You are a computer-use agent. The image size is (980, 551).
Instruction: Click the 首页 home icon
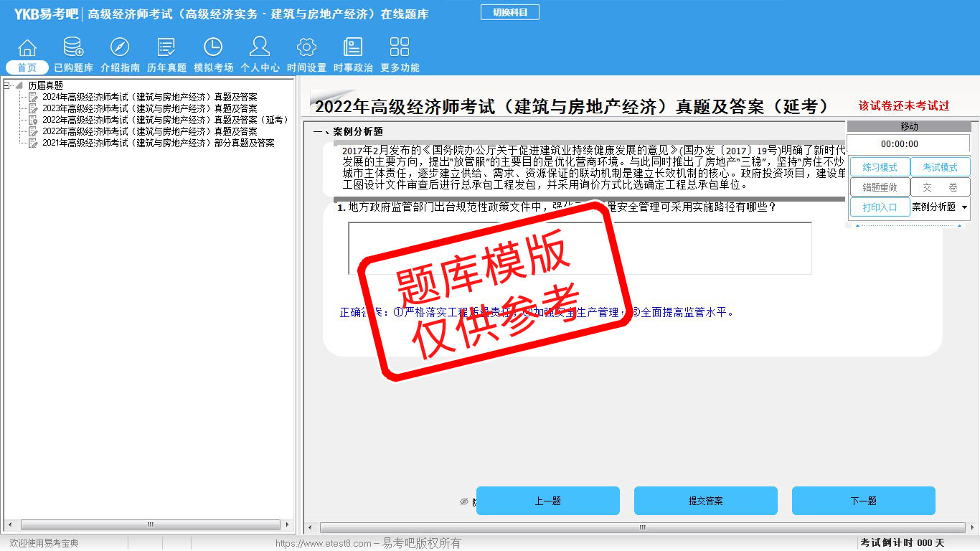(27, 48)
